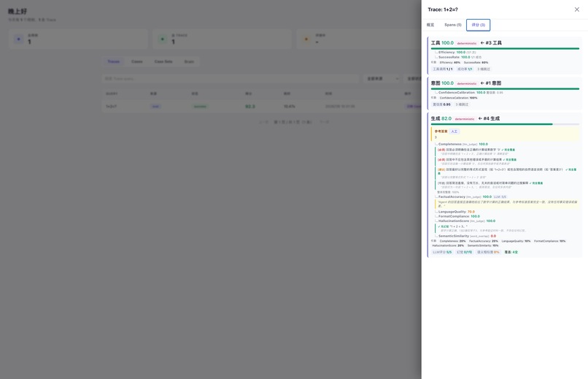Click the purple icon in first stat card
Screen dimensions: 588x379
tap(19, 39)
